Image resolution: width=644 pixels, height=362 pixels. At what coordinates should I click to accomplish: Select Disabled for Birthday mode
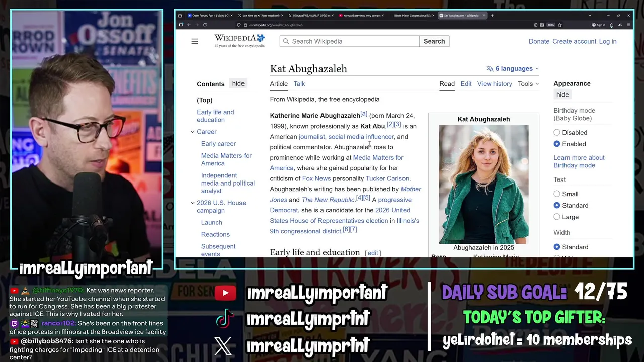pyautogui.click(x=556, y=132)
